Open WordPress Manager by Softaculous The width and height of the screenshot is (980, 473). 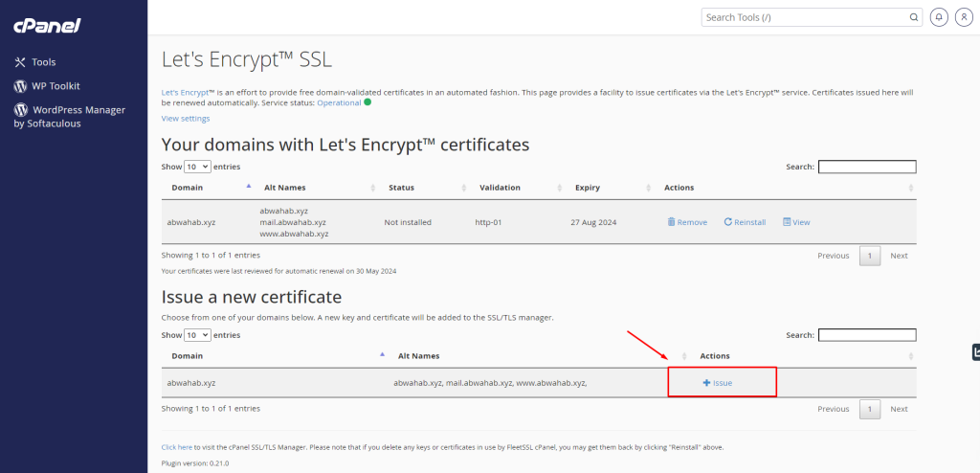(69, 117)
